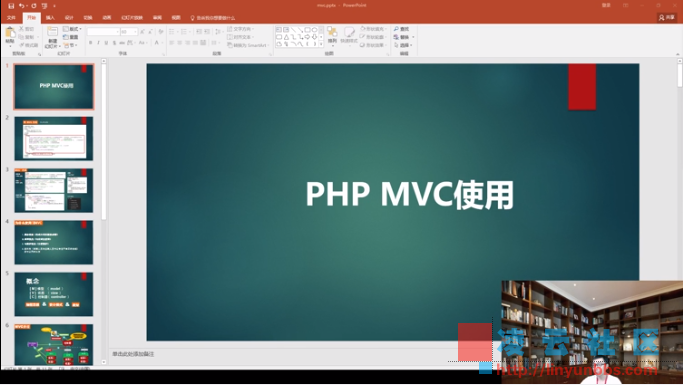This screenshot has height=385, width=683.
Task: Toggle Align Right paragraph
Action: (187, 43)
